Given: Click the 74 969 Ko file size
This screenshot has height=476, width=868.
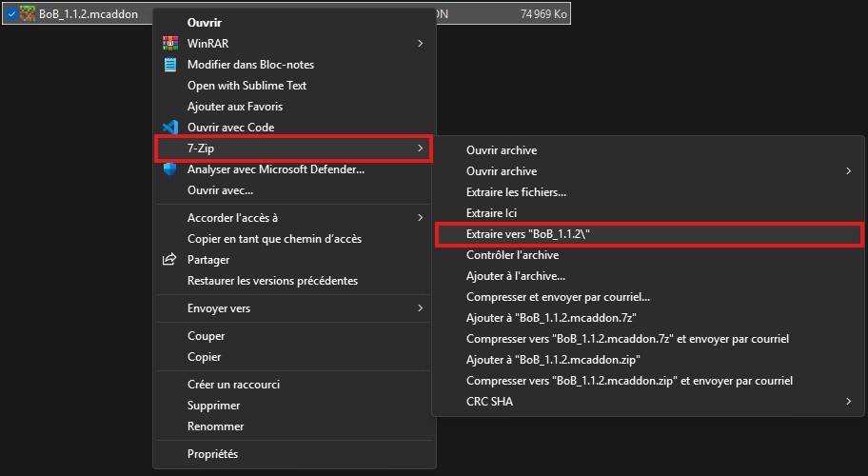Looking at the screenshot, I should (x=543, y=14).
